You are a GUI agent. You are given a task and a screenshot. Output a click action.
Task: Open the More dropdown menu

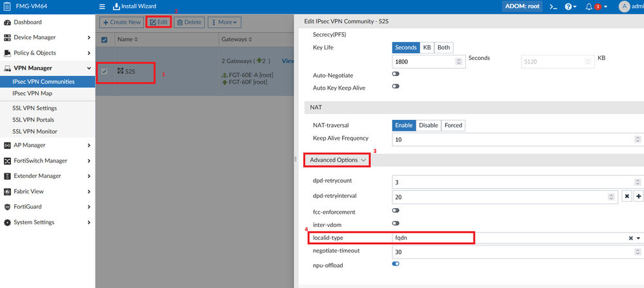(224, 22)
